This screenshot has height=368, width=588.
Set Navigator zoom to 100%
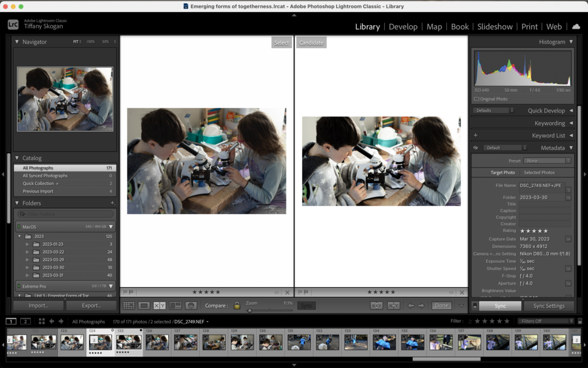[90, 41]
